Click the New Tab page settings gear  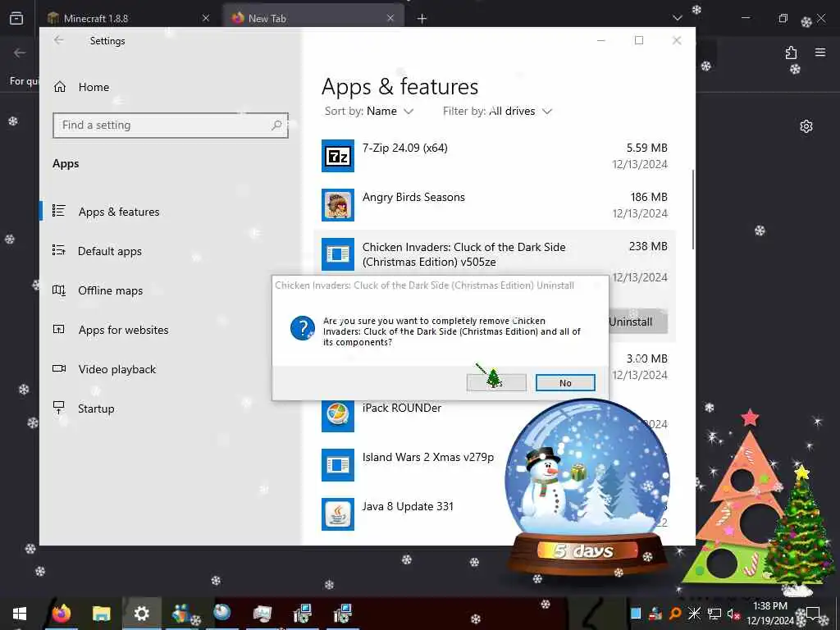pos(806,126)
